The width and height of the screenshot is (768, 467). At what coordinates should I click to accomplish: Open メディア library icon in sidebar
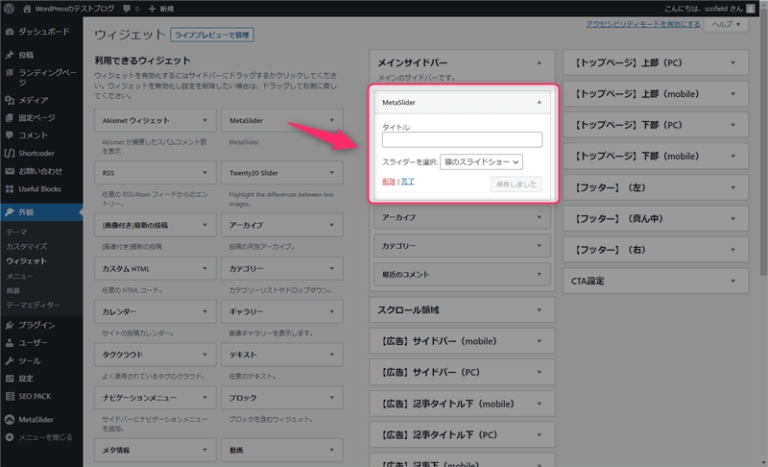tap(9, 100)
